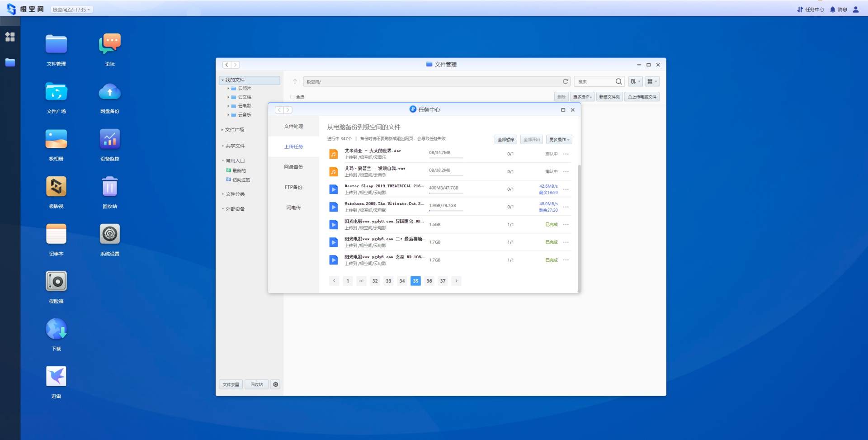Switch to the 网盘备份 tab in task center
The height and width of the screenshot is (440, 868).
(x=293, y=167)
